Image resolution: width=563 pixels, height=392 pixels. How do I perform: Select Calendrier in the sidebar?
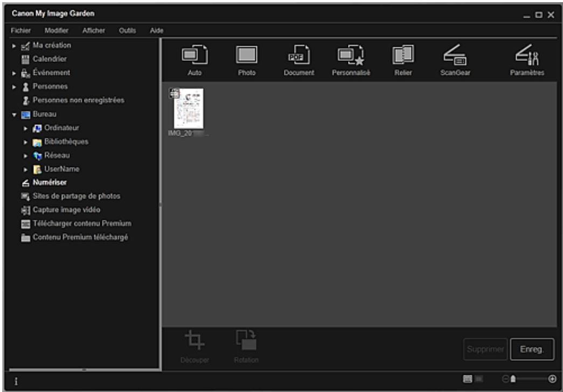pyautogui.click(x=49, y=59)
